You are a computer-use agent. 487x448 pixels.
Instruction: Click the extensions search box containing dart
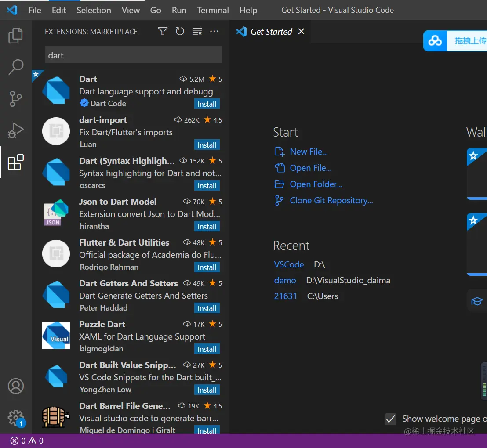click(133, 55)
